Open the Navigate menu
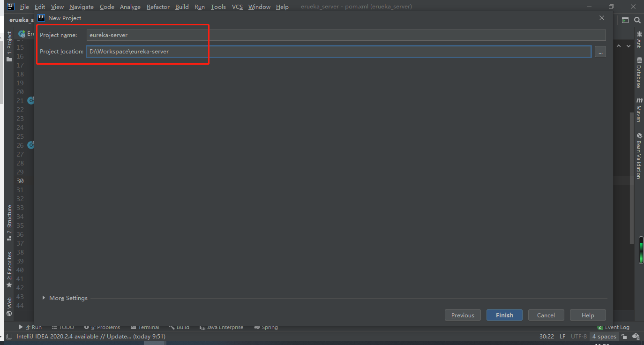This screenshot has width=644, height=345. (x=82, y=7)
